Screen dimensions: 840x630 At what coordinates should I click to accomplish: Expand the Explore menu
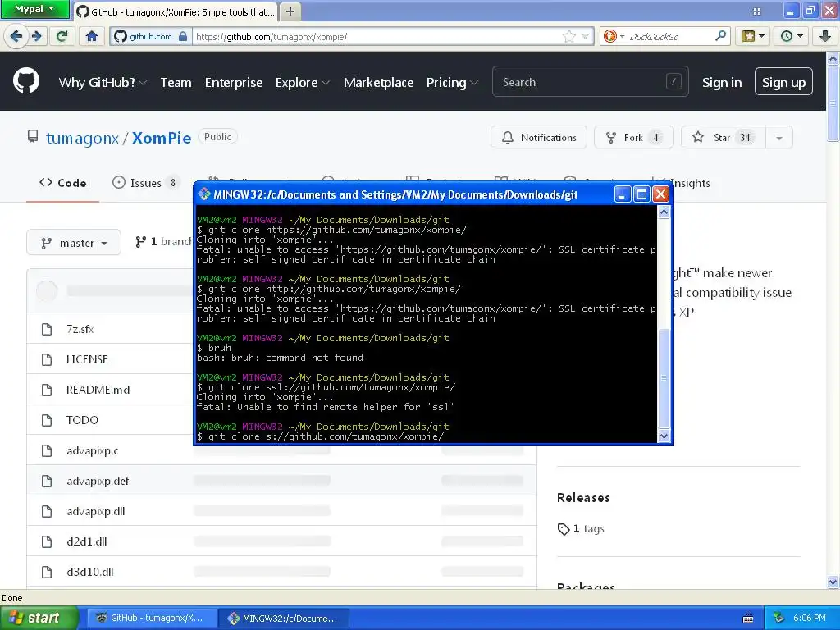point(302,83)
